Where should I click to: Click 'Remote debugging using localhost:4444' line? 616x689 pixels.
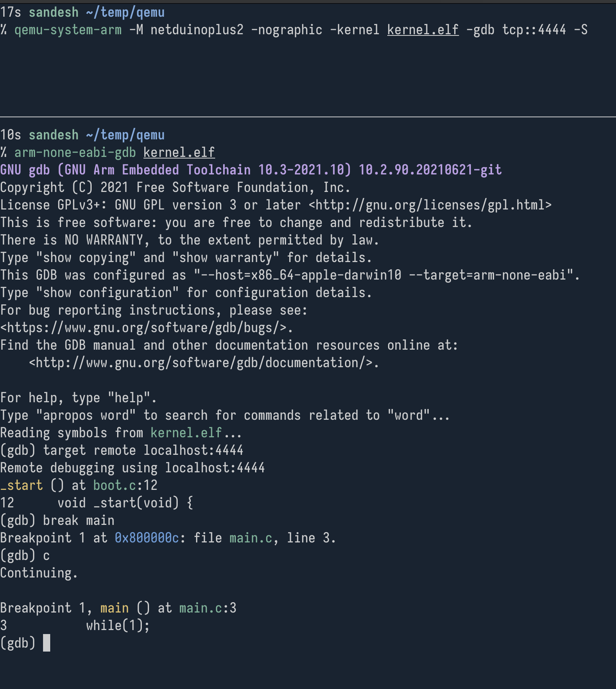pos(133,468)
